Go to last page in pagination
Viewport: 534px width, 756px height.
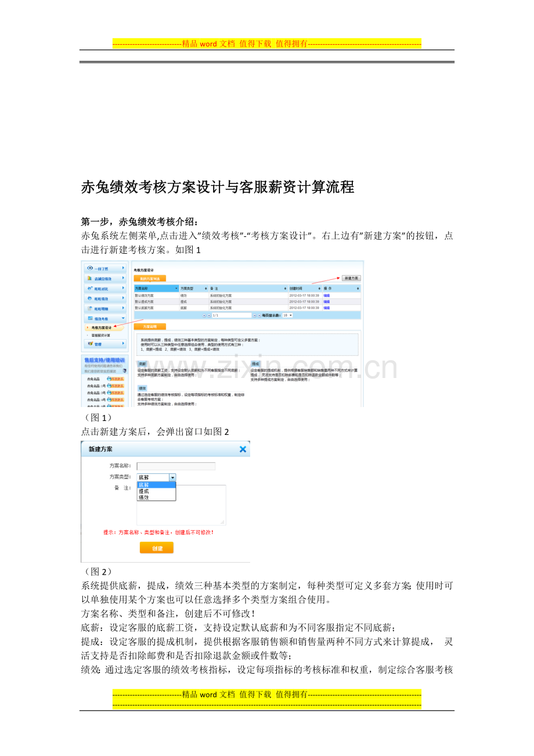(259, 315)
